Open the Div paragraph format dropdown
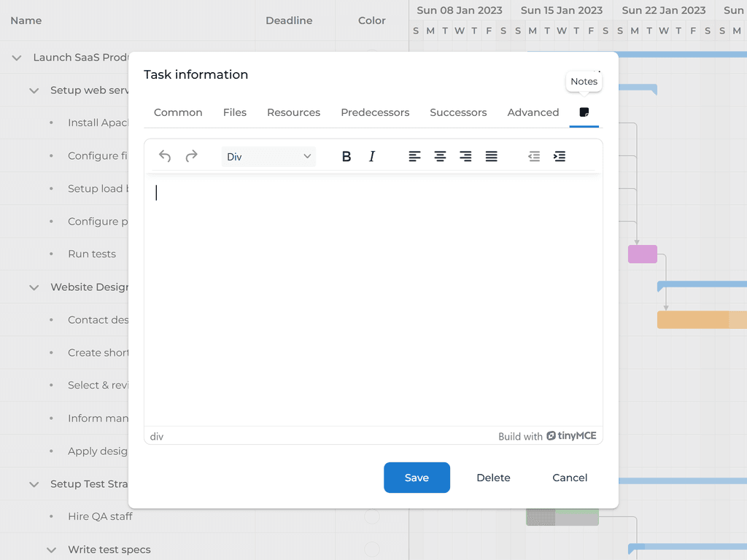The width and height of the screenshot is (747, 560). (x=268, y=156)
